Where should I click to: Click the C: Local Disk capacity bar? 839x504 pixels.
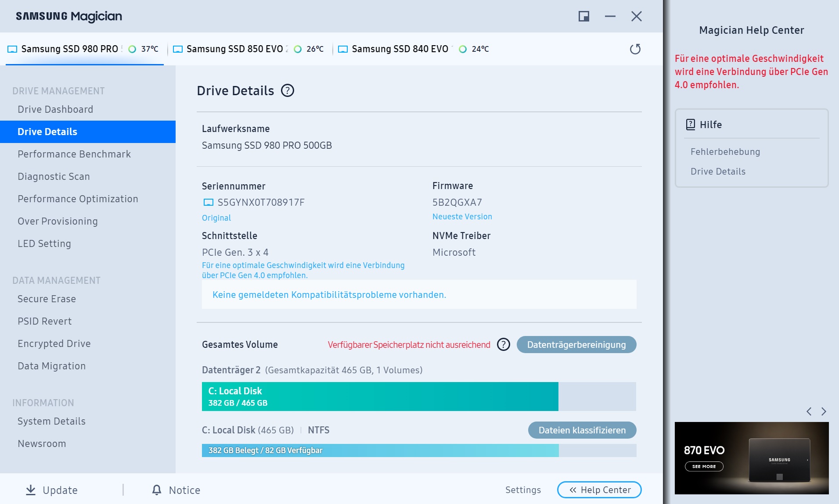tap(419, 397)
